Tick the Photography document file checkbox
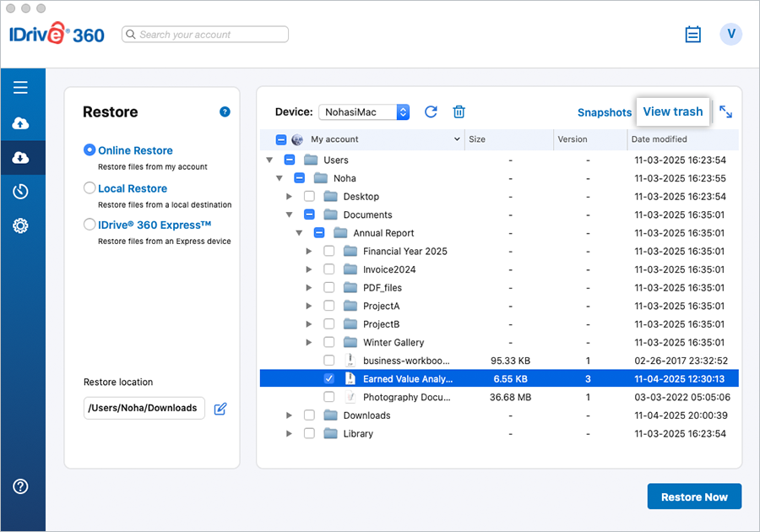Image resolution: width=760 pixels, height=532 pixels. pyautogui.click(x=329, y=397)
